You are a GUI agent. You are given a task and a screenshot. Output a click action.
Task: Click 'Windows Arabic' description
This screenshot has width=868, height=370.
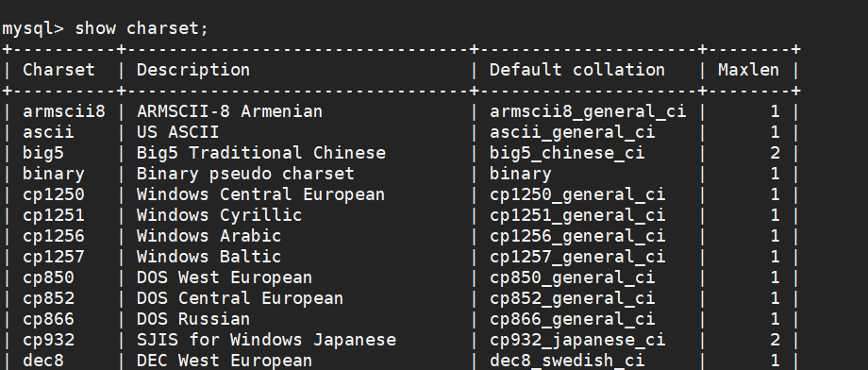pyautogui.click(x=209, y=236)
